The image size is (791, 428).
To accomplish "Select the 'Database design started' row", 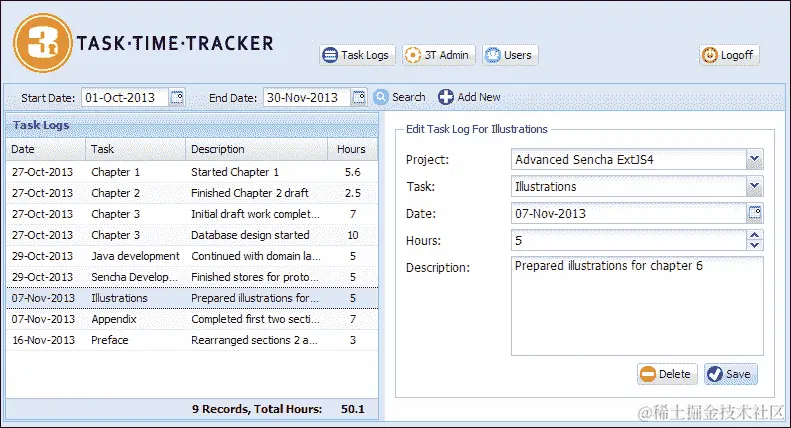I will coord(192,235).
